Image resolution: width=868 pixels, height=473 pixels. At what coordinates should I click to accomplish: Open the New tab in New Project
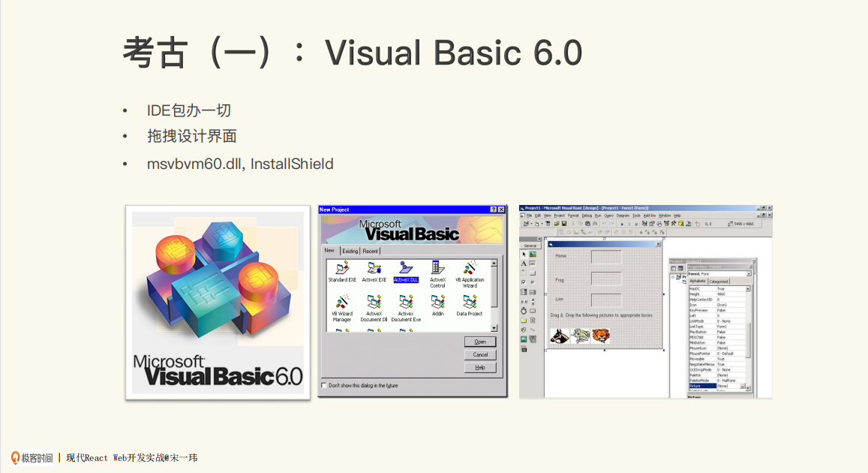[329, 250]
